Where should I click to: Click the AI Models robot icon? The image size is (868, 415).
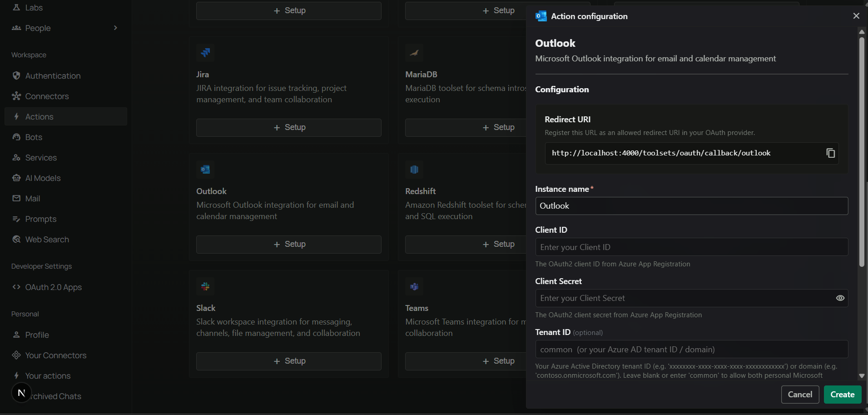pyautogui.click(x=16, y=178)
